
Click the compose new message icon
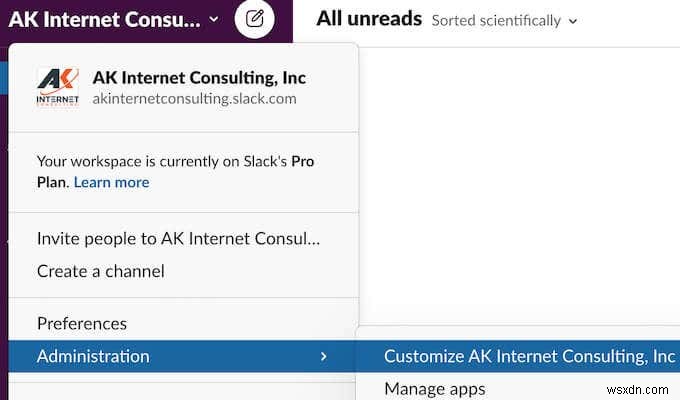255,18
